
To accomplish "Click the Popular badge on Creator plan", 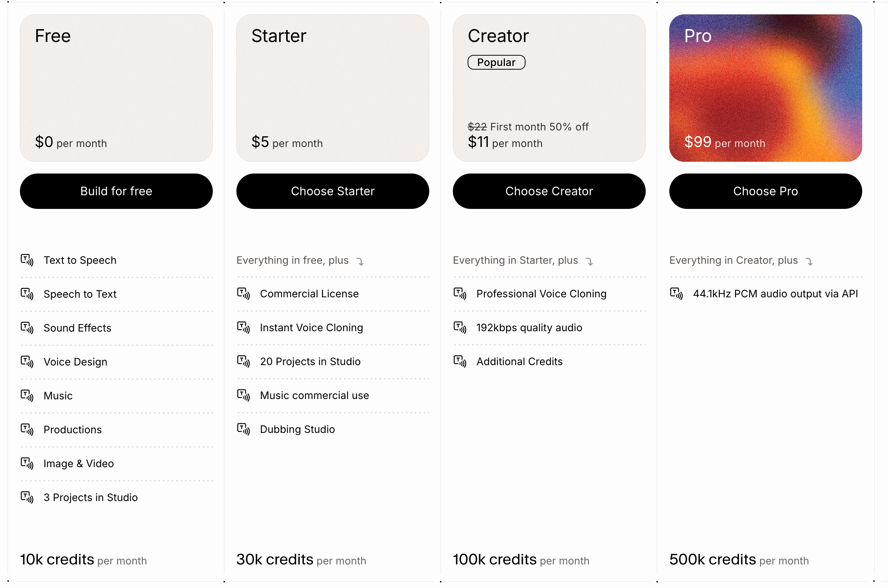I will coord(496,62).
